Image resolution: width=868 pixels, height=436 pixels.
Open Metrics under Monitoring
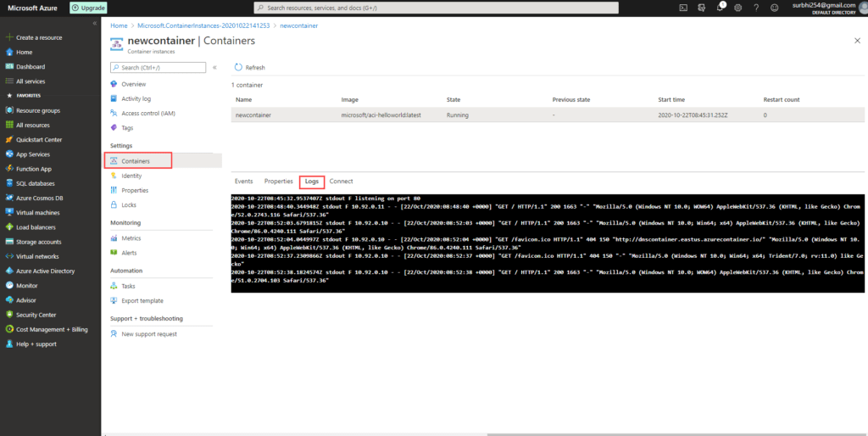click(x=131, y=238)
